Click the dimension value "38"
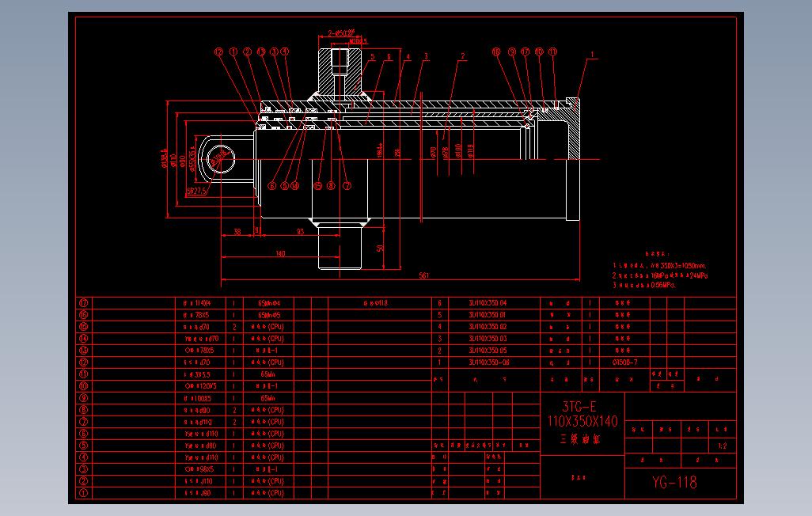This screenshot has width=812, height=516. tap(237, 232)
